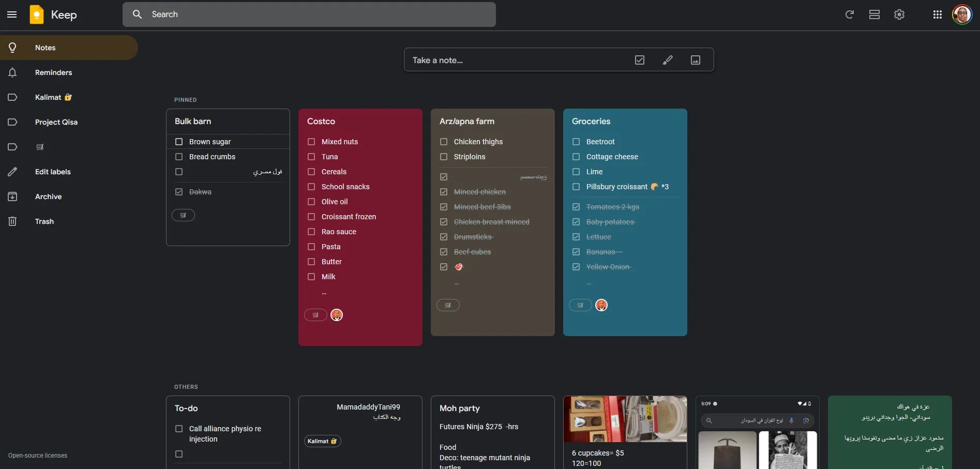Click the Trash bin icon
Screen dimensions: 980x469
click(x=12, y=221)
